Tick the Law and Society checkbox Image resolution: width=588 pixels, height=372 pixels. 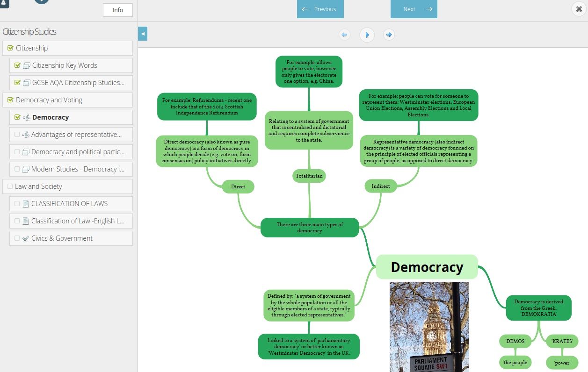(10, 186)
